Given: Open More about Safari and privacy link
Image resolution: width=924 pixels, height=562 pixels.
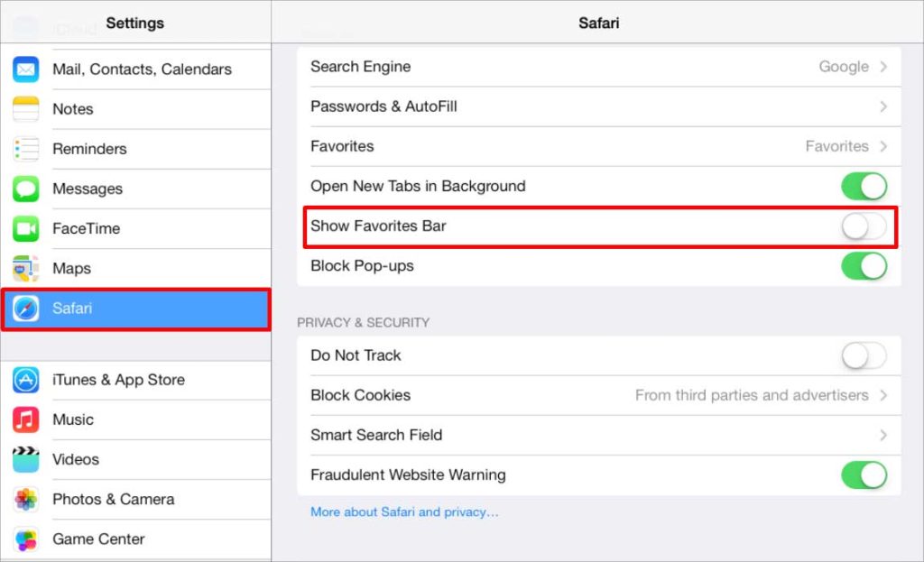Looking at the screenshot, I should (404, 511).
